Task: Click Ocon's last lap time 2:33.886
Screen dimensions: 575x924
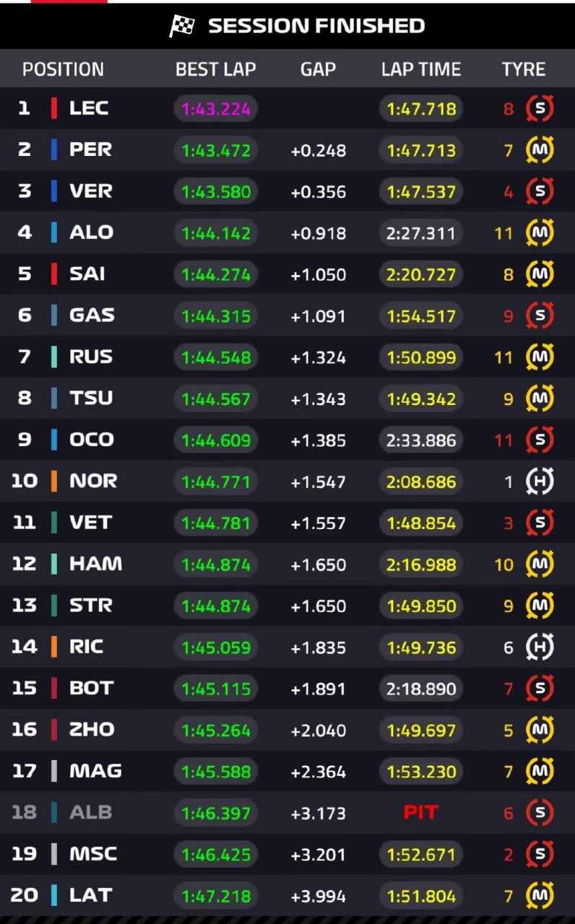Action: (x=421, y=440)
